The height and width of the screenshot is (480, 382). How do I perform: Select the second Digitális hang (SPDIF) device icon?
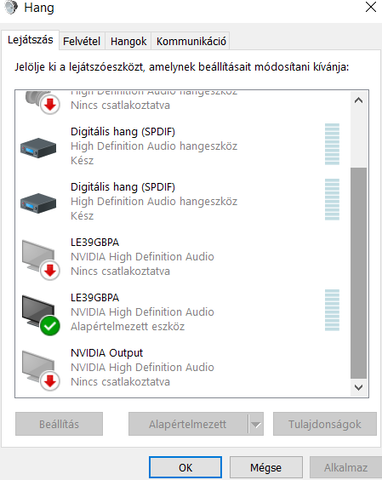point(38,203)
